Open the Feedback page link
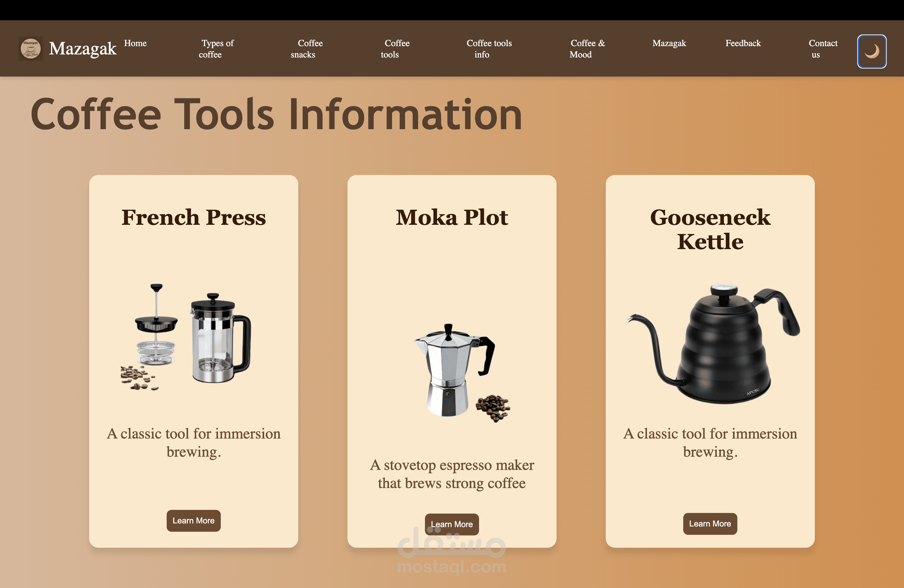Viewport: 904px width, 588px height. [743, 43]
